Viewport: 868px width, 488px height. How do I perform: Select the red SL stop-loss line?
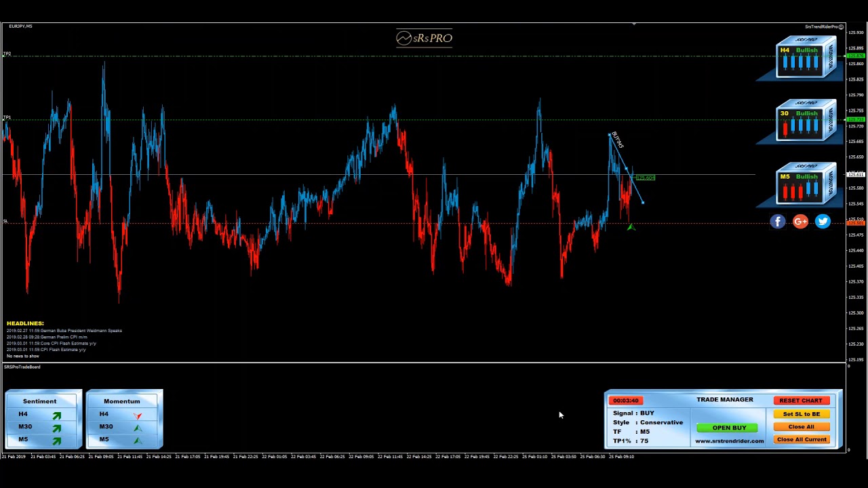click(x=407, y=223)
